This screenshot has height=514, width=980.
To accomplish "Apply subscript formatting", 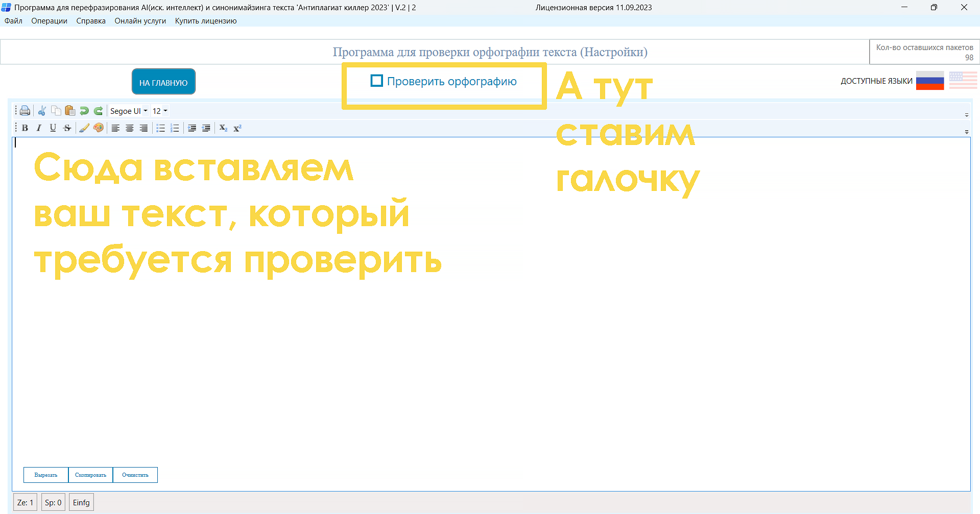I will [x=223, y=128].
